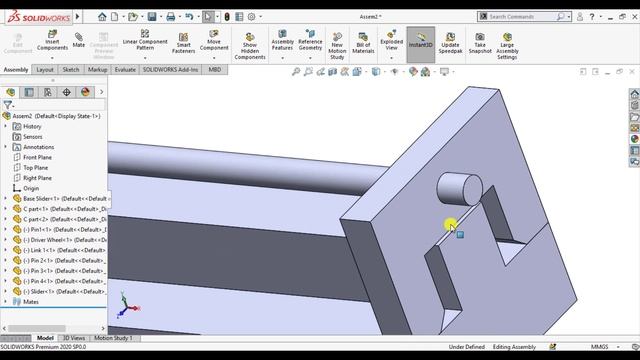Select the MBD ribbon tab
Viewport: 640px width, 360px height.
[x=215, y=70]
